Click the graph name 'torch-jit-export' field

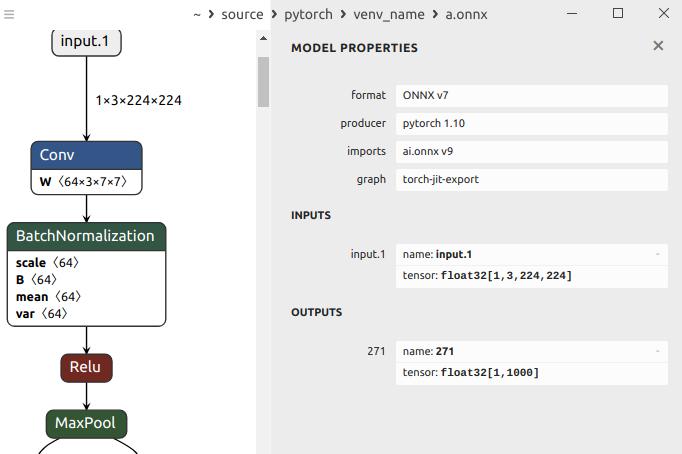(531, 179)
